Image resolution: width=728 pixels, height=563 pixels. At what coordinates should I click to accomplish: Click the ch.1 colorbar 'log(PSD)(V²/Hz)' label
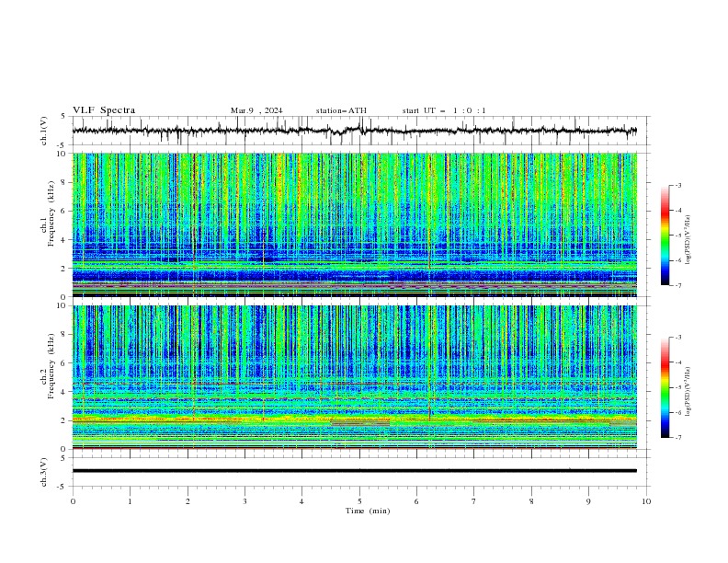point(688,239)
